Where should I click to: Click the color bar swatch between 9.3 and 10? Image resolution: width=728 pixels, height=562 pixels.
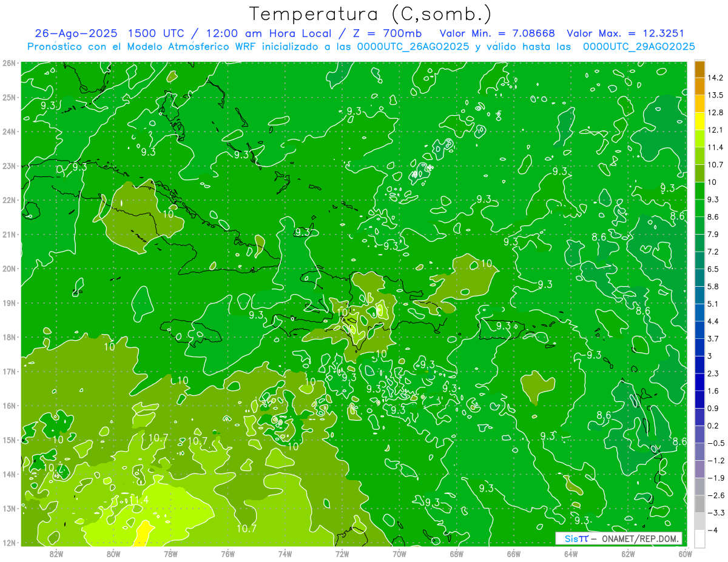[x=699, y=190]
